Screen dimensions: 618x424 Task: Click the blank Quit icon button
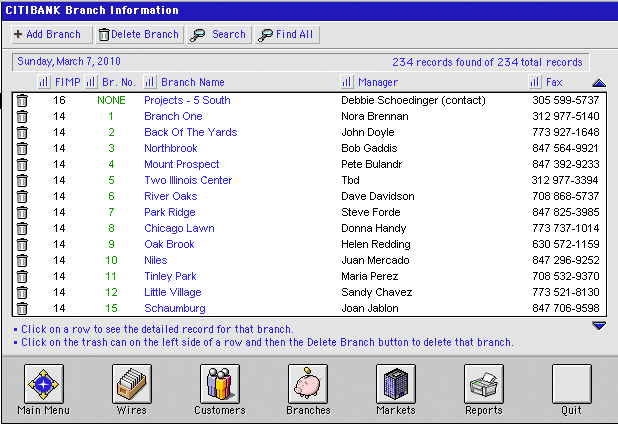tap(571, 384)
